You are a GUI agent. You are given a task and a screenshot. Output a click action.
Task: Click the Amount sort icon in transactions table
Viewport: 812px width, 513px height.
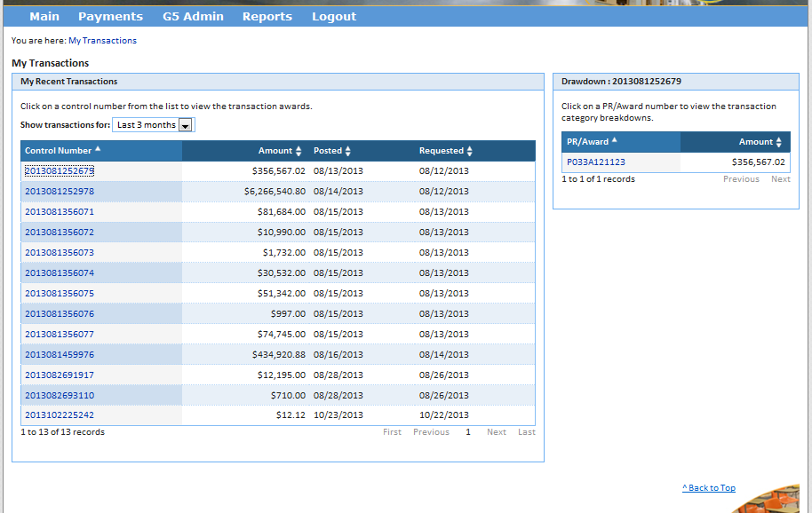pyautogui.click(x=299, y=151)
